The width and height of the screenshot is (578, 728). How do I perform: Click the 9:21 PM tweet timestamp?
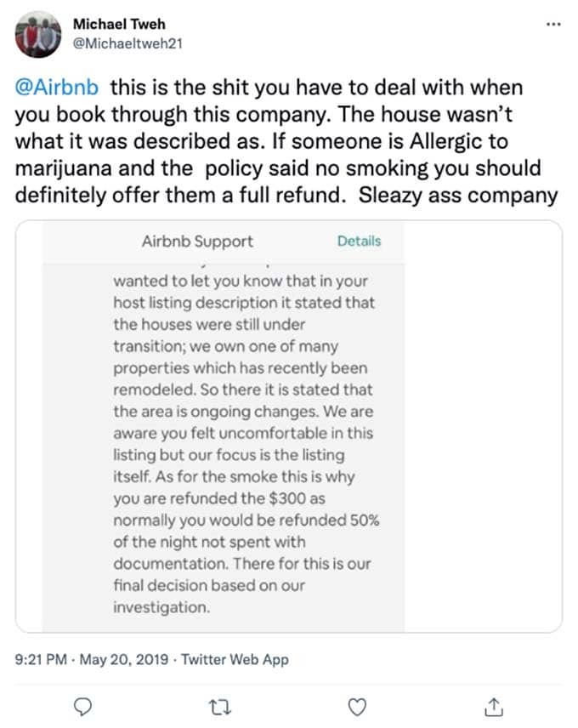click(41, 659)
